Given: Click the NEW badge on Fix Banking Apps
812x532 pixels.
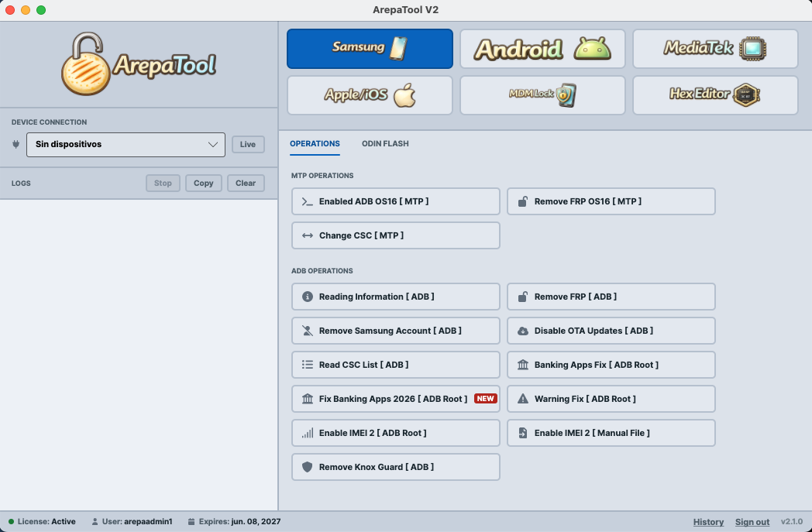Looking at the screenshot, I should [x=486, y=399].
